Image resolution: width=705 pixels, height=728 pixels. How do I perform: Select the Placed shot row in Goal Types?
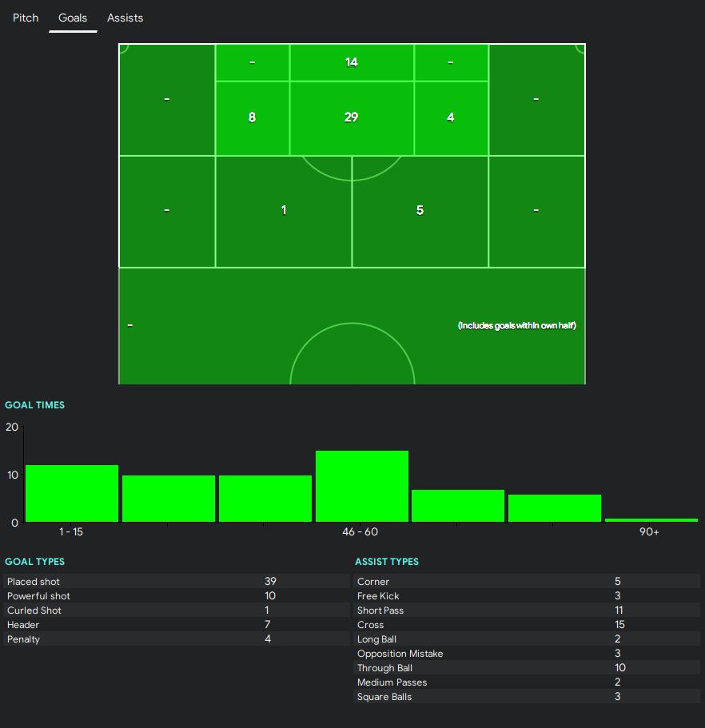pyautogui.click(x=176, y=582)
